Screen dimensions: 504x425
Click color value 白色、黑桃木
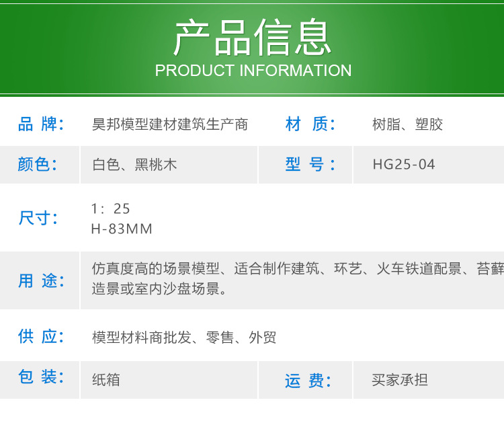tap(134, 165)
